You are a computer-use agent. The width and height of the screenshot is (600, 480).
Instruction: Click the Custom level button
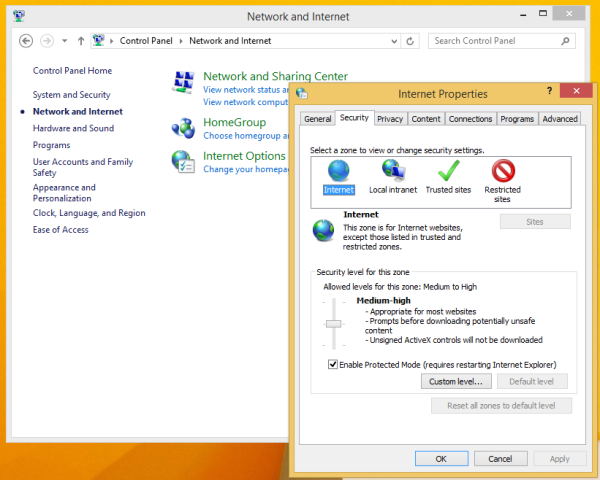(455, 382)
